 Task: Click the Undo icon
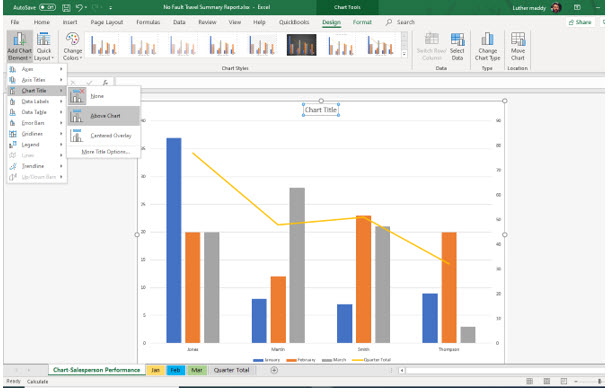click(79, 7)
